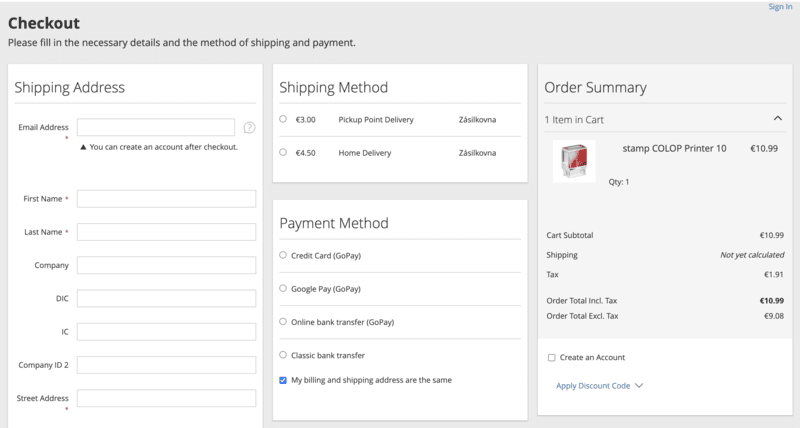Screen dimensions: 800x428
Task: Open the Sign In link
Action: pos(780,7)
